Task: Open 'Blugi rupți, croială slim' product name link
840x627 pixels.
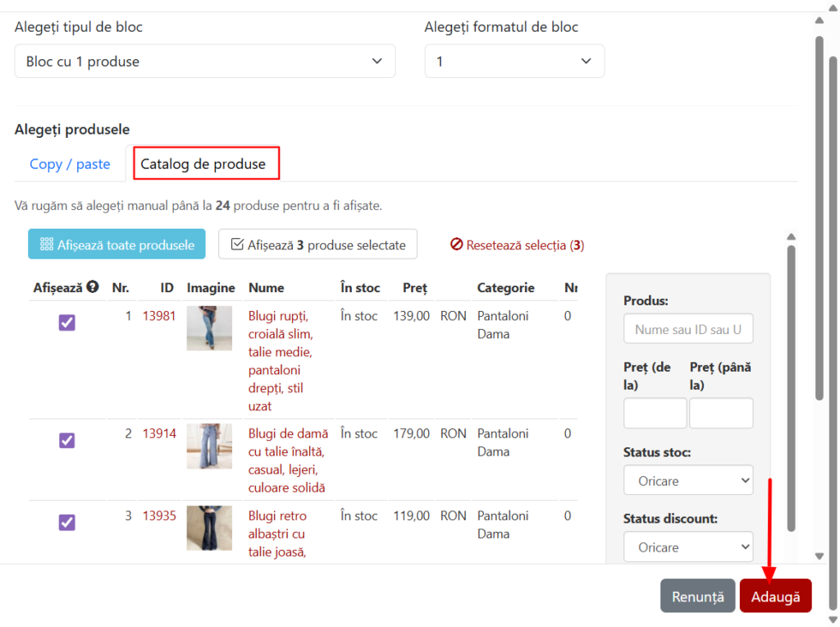Action: [281, 360]
